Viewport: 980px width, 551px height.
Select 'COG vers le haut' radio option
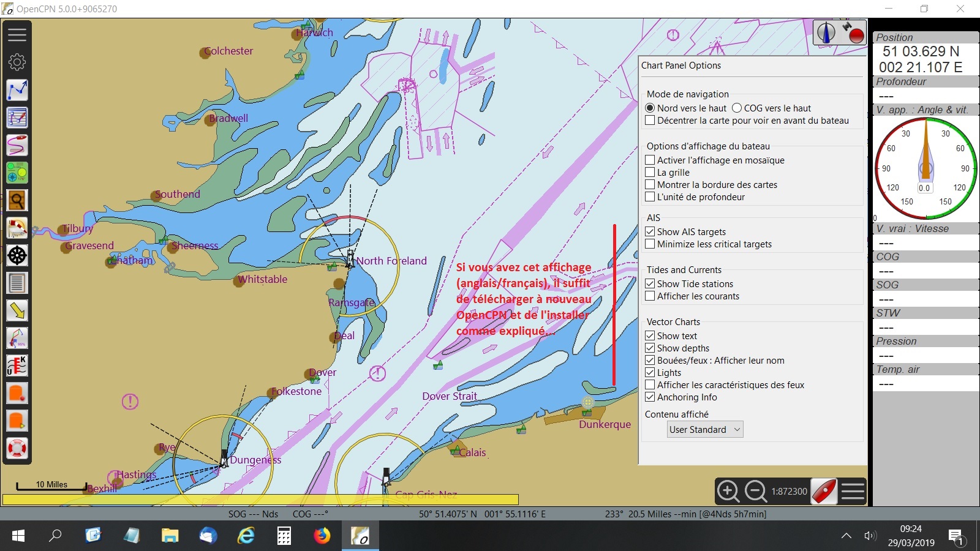[737, 108]
